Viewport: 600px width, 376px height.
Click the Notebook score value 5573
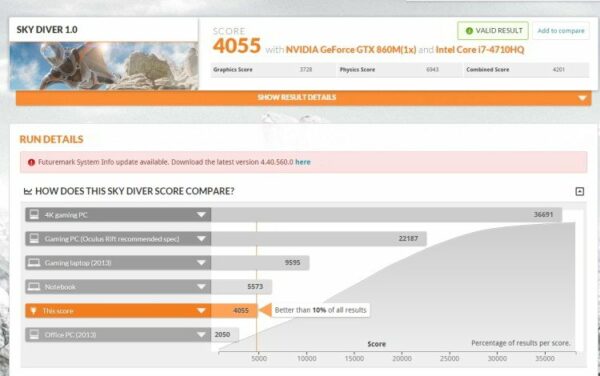click(x=255, y=286)
